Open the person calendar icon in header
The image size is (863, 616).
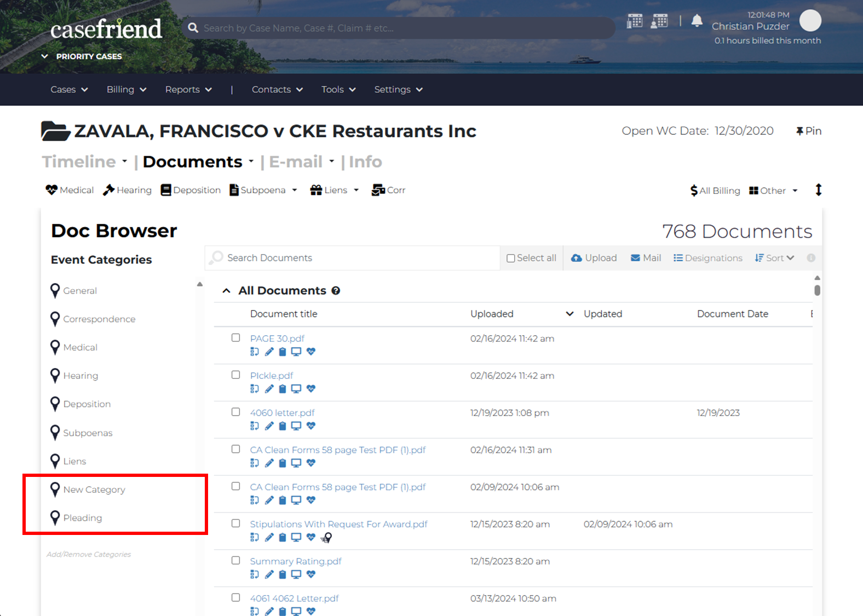click(x=659, y=21)
